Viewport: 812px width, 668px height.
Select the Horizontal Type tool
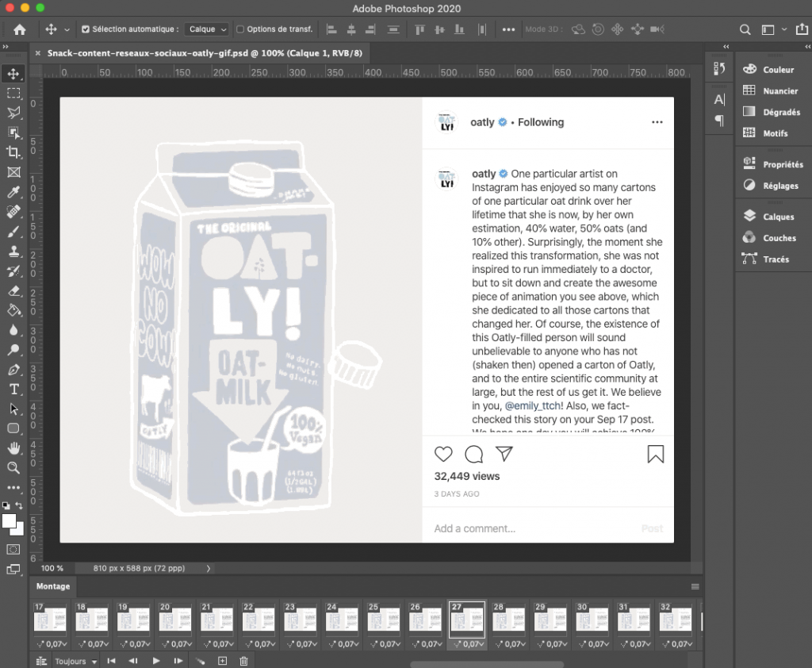pos(13,390)
